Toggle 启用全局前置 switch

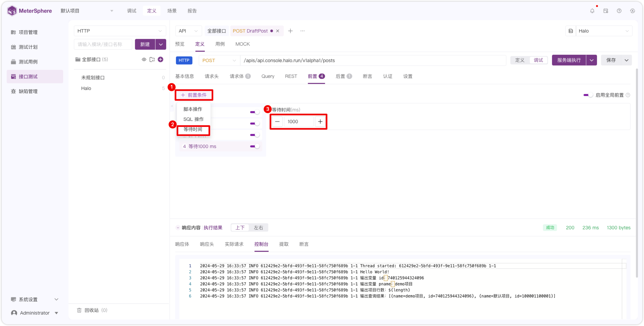(588, 95)
